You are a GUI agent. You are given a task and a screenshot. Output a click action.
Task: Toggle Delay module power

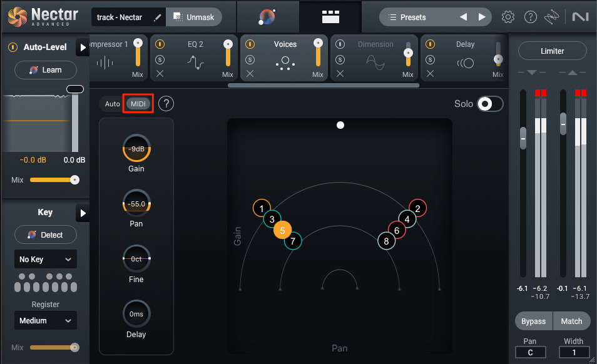[x=431, y=44]
